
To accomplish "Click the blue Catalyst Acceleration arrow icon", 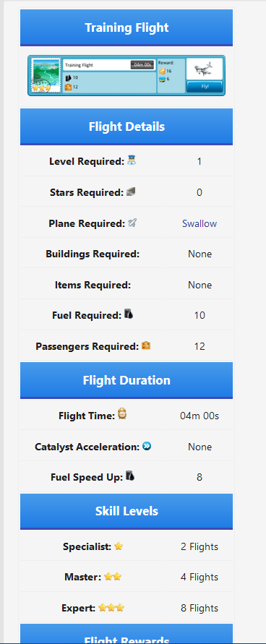I will click(x=147, y=446).
